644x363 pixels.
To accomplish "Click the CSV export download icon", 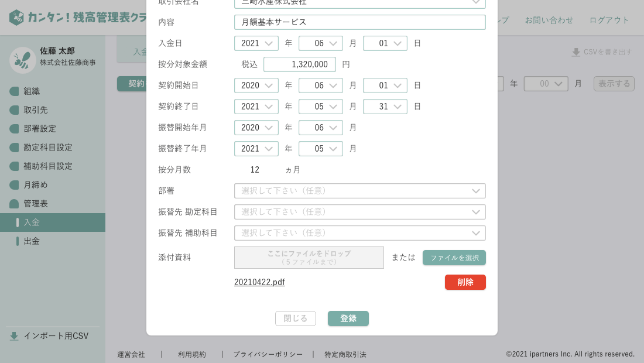I will click(576, 52).
